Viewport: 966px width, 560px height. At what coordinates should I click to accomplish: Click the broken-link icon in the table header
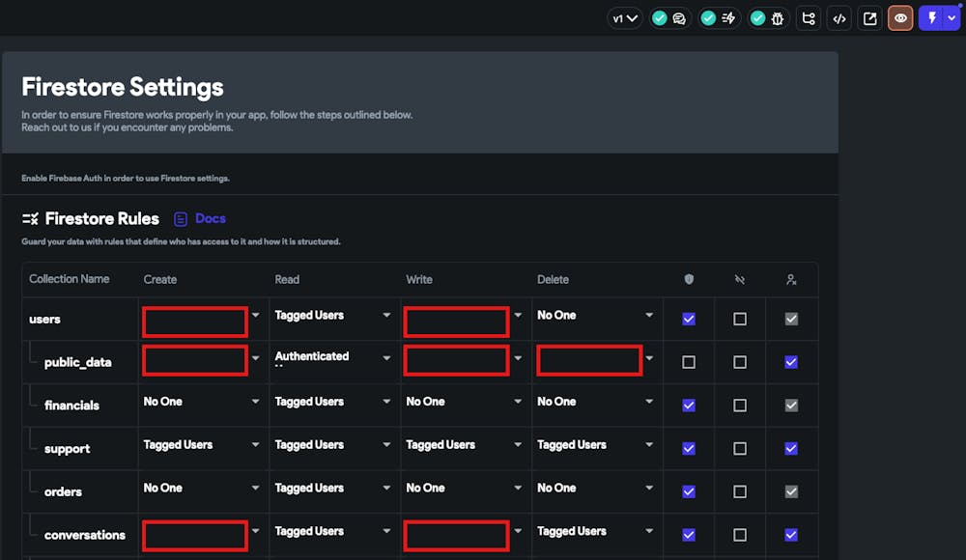740,280
